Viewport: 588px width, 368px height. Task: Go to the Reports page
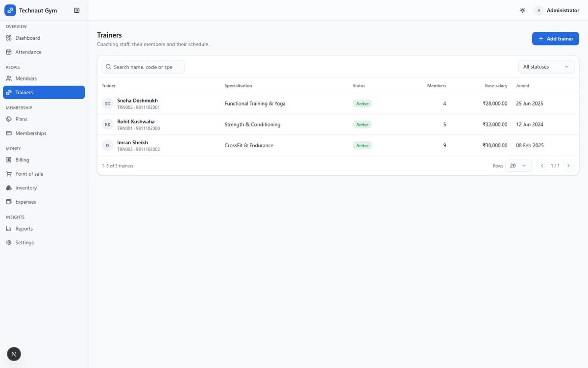(x=44, y=229)
